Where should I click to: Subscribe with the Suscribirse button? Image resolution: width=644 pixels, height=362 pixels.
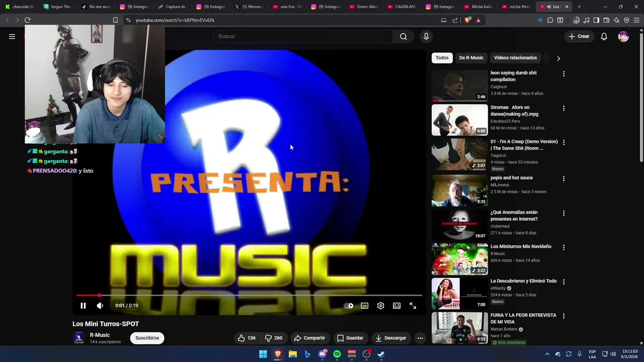coord(147,338)
